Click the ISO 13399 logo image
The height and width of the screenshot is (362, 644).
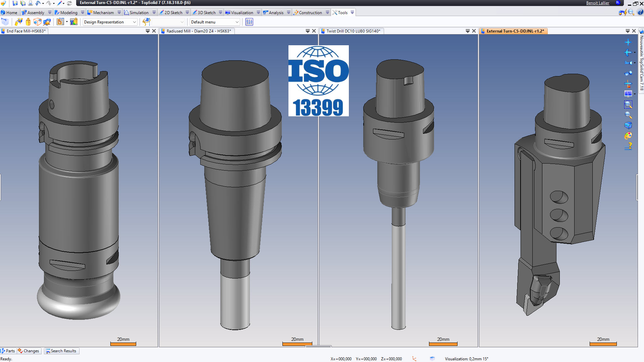[x=318, y=81]
